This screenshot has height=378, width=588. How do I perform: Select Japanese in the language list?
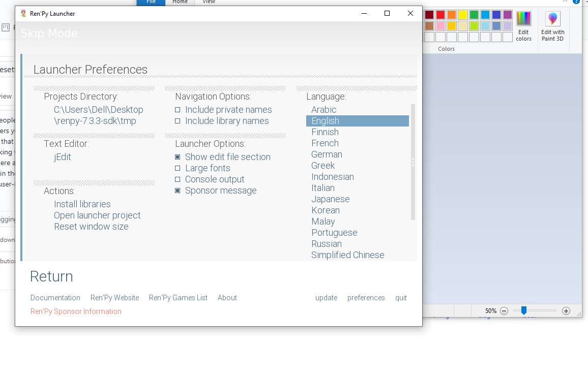tap(330, 199)
